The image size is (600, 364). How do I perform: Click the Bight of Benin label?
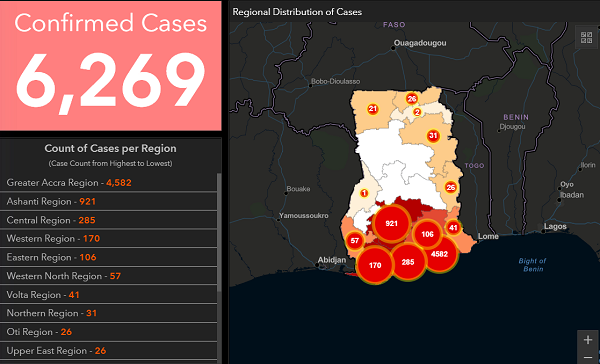[x=532, y=265]
